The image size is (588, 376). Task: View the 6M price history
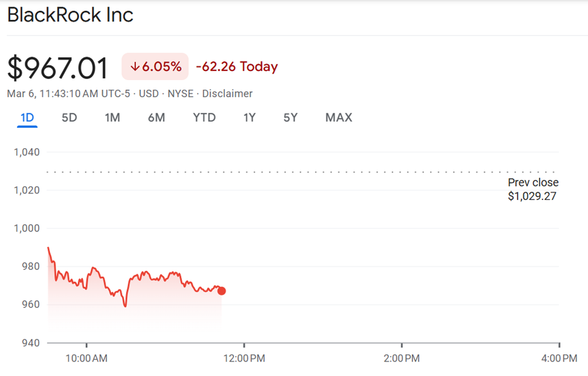click(157, 117)
